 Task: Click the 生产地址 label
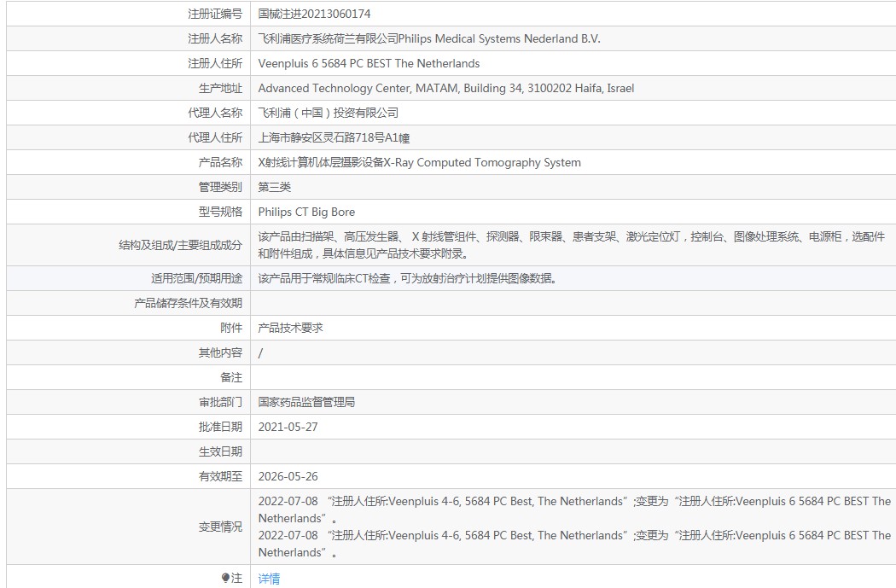point(220,88)
